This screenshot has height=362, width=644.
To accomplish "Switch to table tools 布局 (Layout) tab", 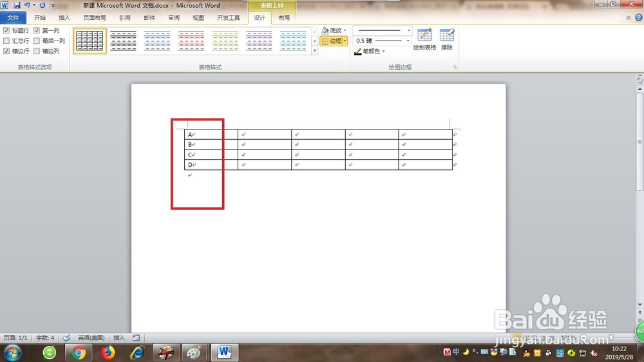I will pos(284,17).
